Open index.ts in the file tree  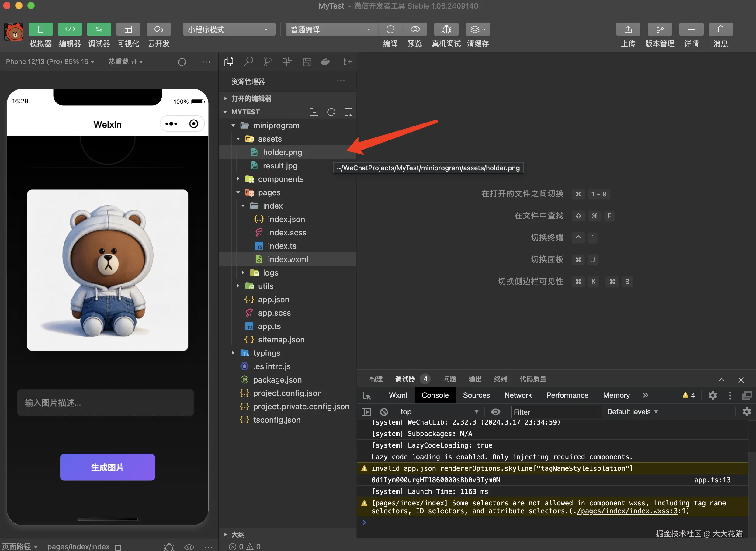click(282, 246)
